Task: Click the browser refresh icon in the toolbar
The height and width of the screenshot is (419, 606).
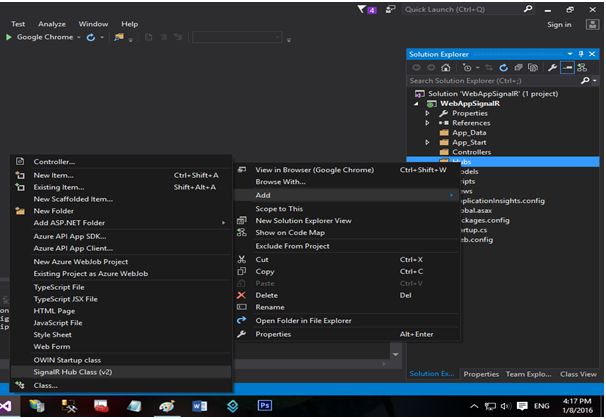Action: [91, 37]
